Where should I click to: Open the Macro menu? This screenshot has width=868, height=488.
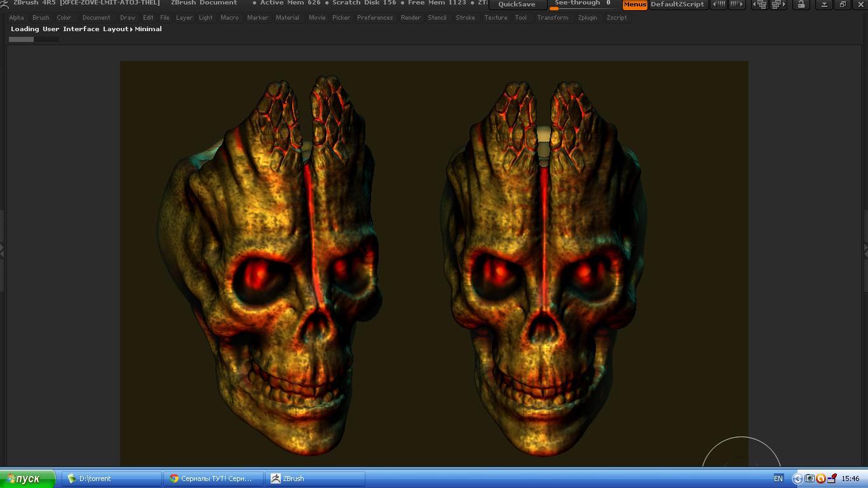(229, 18)
